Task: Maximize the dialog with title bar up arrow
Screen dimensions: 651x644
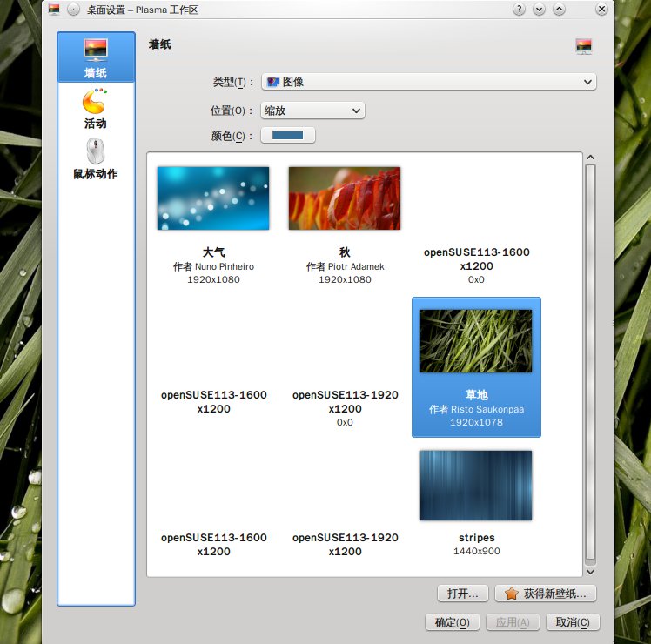Action: coord(560,9)
